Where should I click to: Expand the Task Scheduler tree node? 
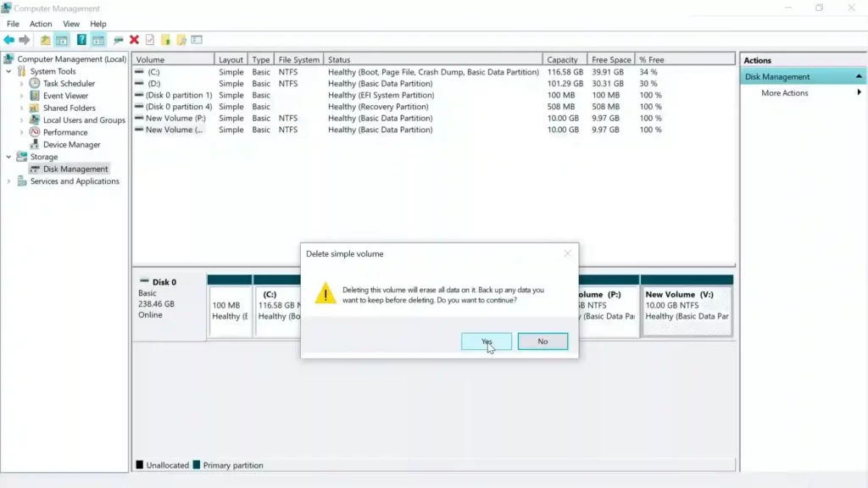(21, 84)
